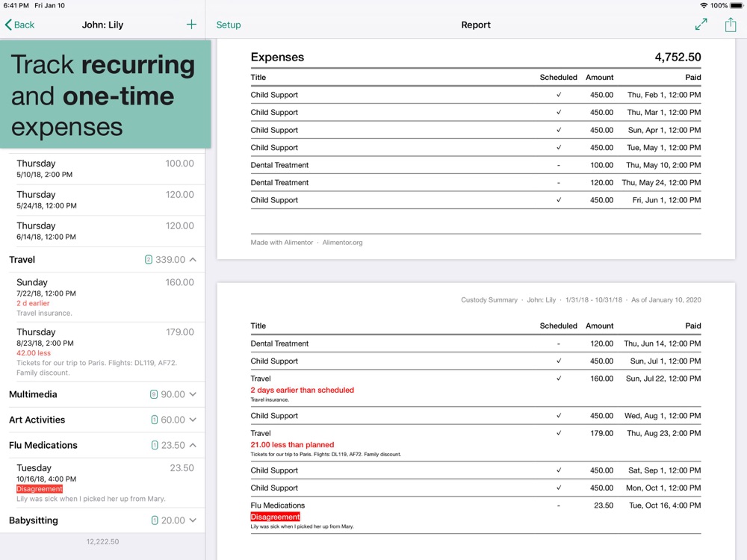
Task: Open the share export icon
Action: pos(730,25)
